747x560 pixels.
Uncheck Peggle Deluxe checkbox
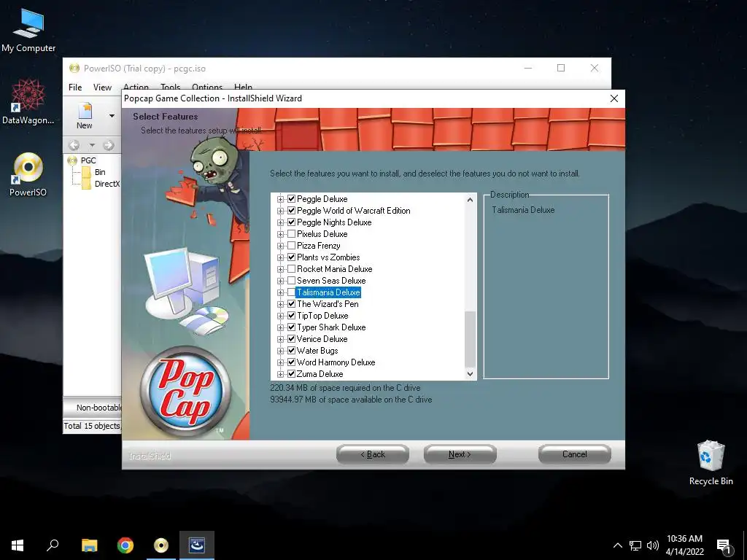pyautogui.click(x=292, y=198)
